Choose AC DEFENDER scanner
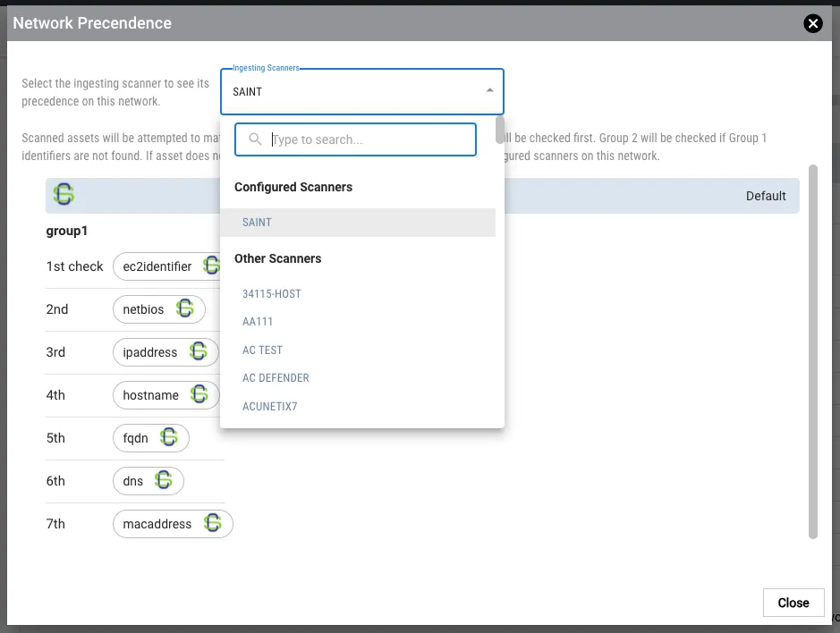 (x=276, y=377)
